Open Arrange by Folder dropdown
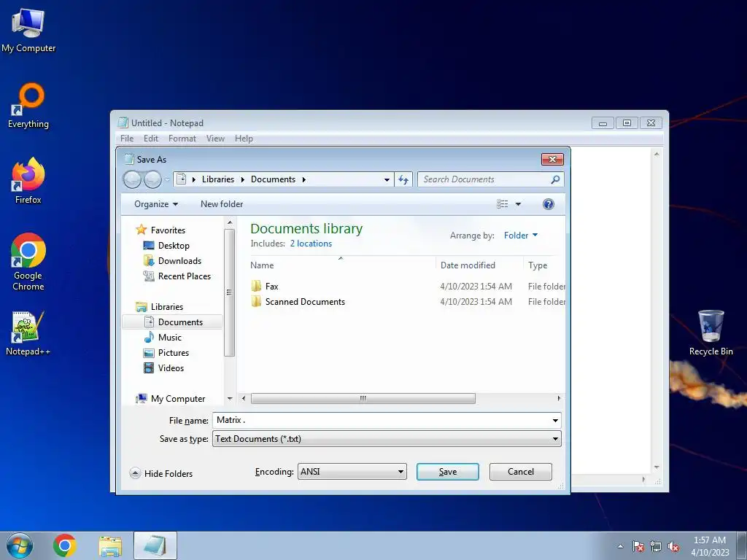 point(521,236)
